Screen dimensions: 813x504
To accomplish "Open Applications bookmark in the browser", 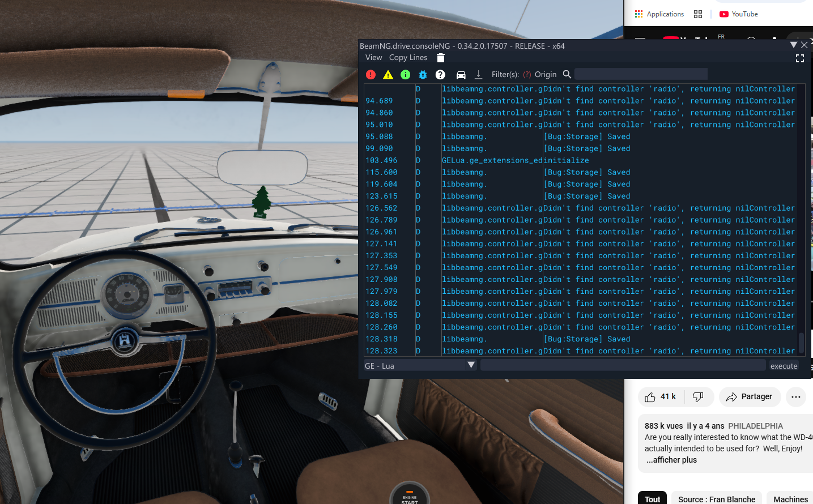I will 659,14.
